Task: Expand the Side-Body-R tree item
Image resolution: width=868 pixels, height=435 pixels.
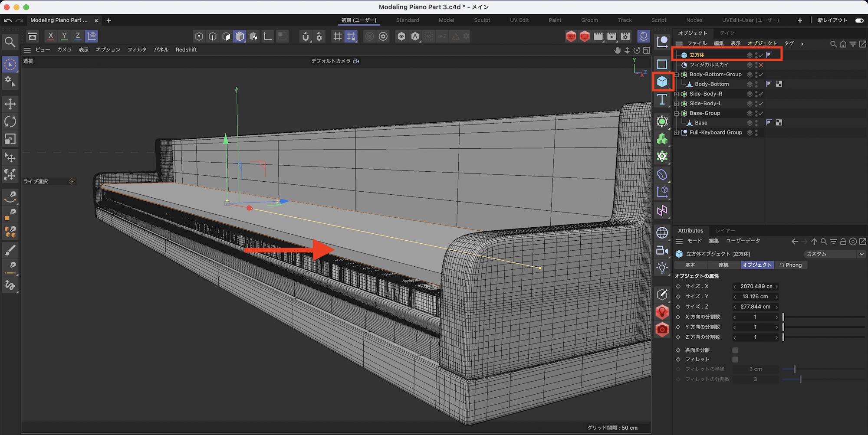Action: pyautogui.click(x=676, y=94)
